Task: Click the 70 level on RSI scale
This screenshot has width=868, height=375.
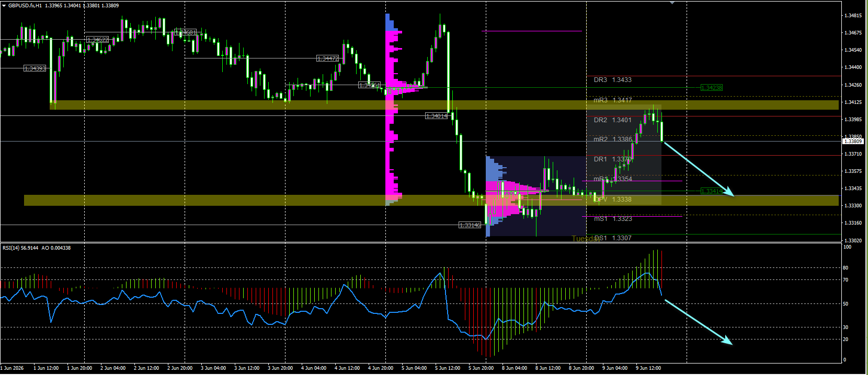Action: coord(846,280)
